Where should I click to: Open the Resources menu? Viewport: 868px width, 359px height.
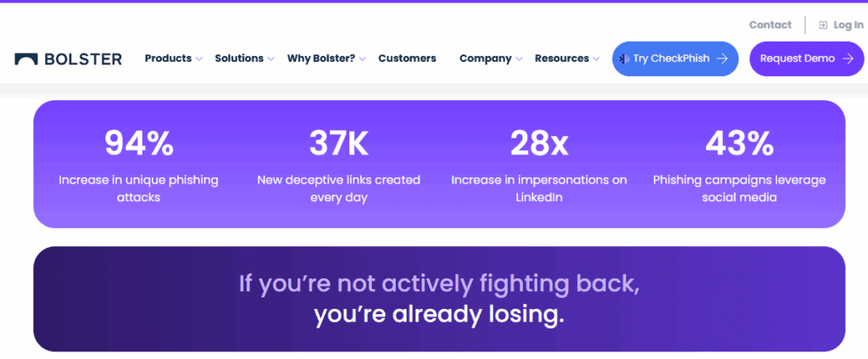pos(562,59)
